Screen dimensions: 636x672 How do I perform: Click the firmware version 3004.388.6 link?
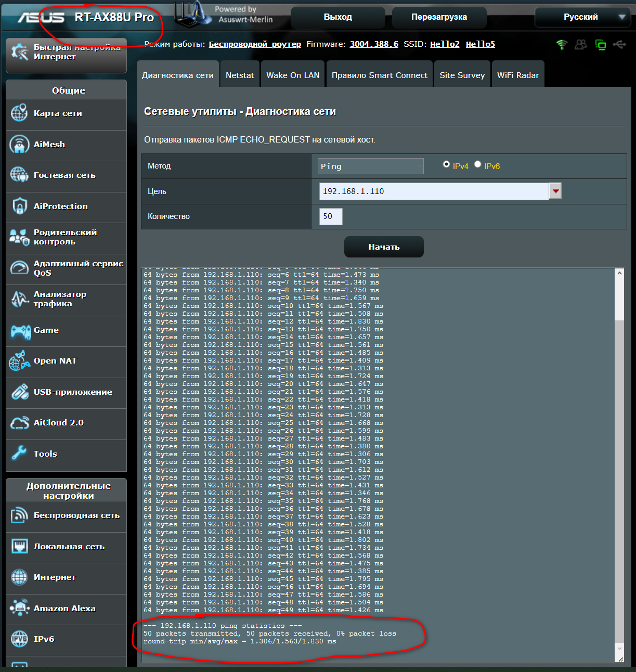(374, 44)
